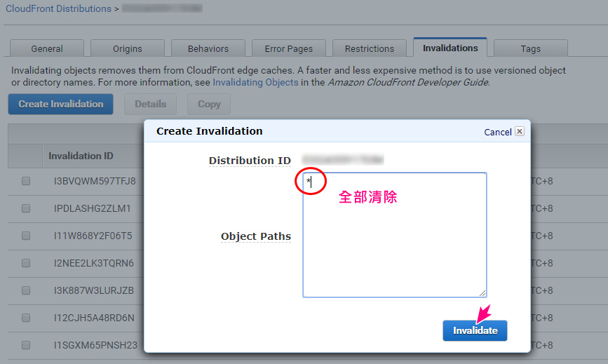
Task: Check the box for I1SGXM65PNSH23
Action: pos(26,345)
